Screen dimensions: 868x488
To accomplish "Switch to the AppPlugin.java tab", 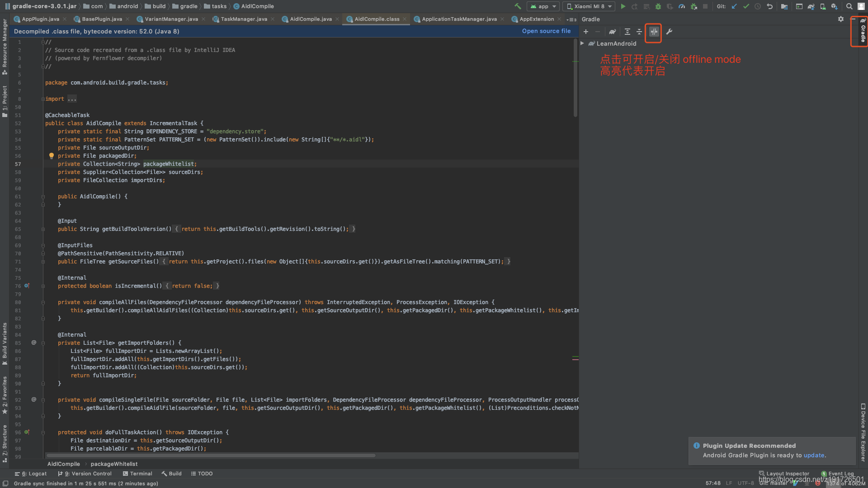I will pyautogui.click(x=40, y=19).
